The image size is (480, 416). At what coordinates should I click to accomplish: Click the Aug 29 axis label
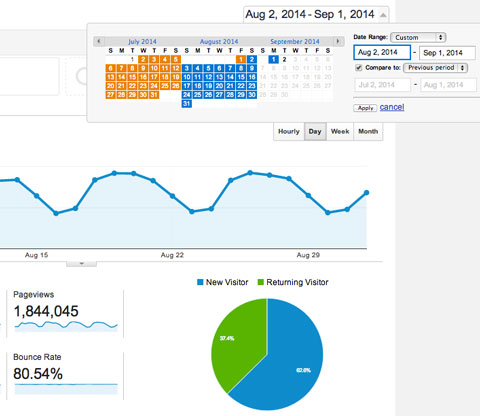click(308, 255)
